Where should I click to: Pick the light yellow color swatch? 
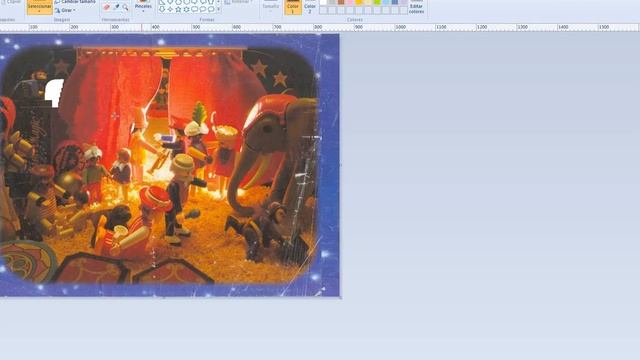368,2
